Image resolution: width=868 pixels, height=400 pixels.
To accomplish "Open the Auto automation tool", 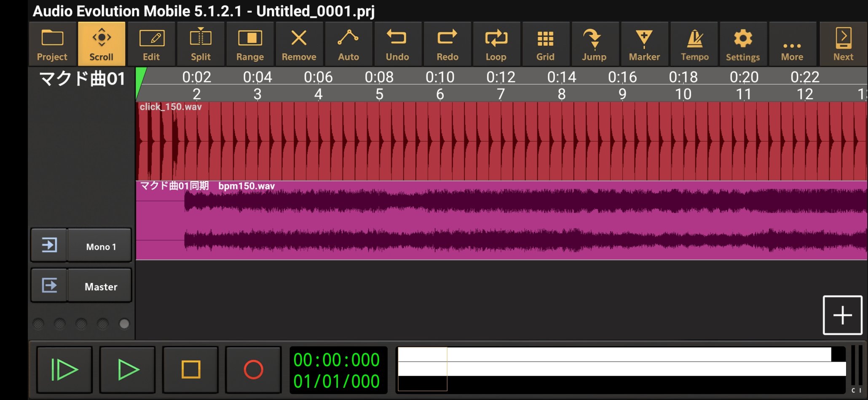I will pyautogui.click(x=348, y=44).
